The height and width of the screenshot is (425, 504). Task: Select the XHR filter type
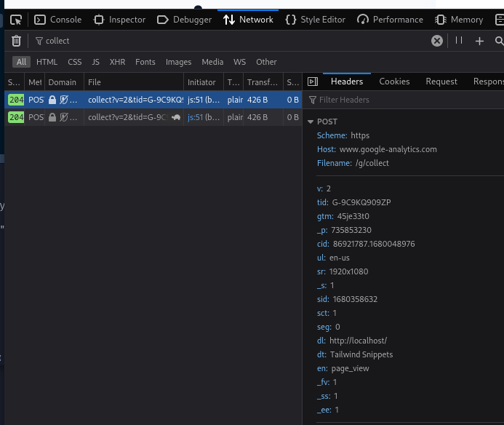tap(117, 62)
